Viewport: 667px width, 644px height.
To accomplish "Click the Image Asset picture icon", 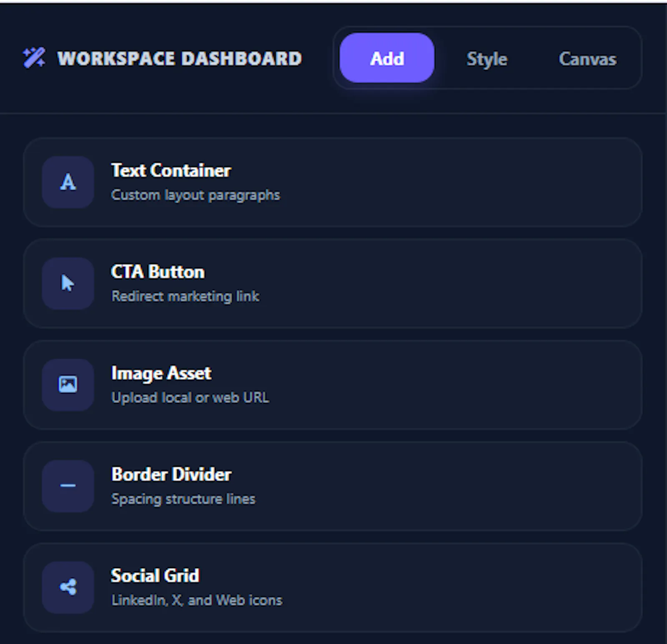I will [68, 385].
